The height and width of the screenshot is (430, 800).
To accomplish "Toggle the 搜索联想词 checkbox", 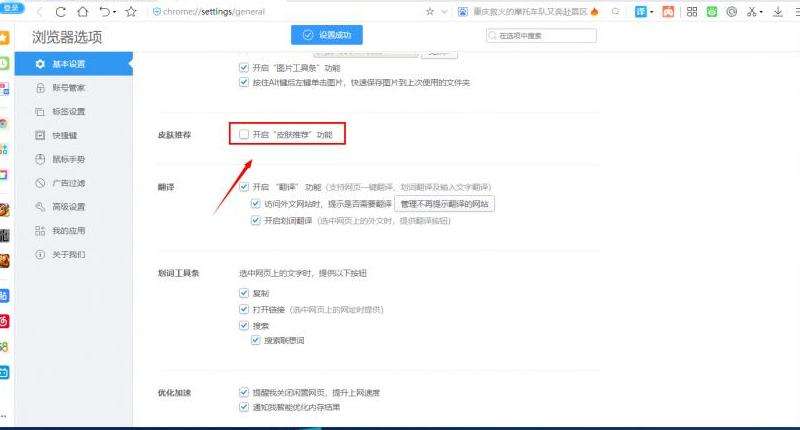I will click(256, 341).
